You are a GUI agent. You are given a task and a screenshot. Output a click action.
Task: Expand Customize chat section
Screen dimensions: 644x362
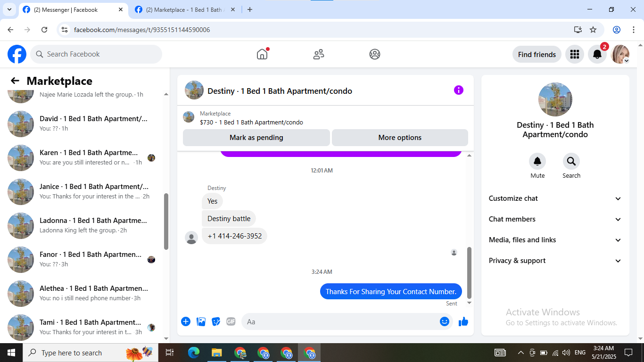click(x=555, y=198)
